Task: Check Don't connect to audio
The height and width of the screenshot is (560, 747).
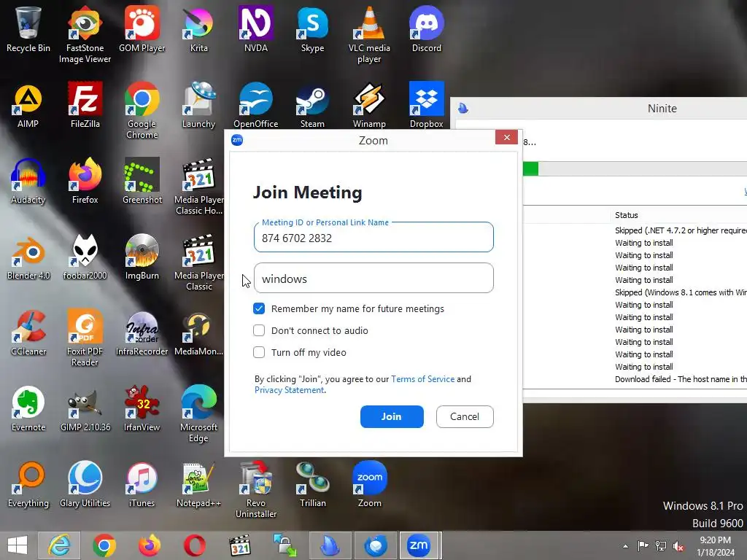Action: point(259,330)
